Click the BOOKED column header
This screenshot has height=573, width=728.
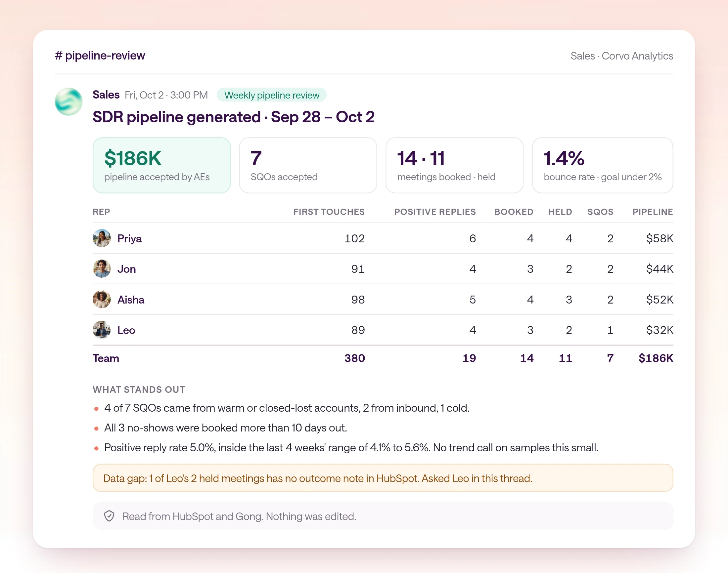click(x=514, y=212)
